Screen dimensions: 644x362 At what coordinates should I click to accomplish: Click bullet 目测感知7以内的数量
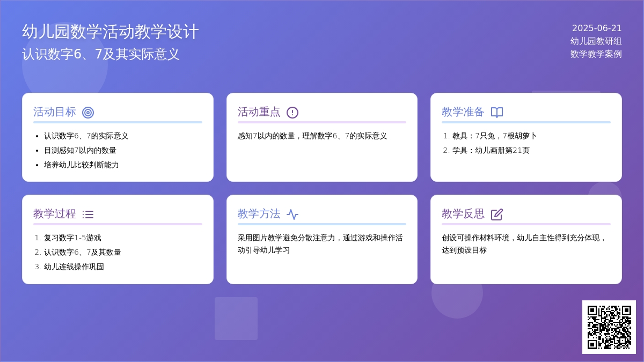click(80, 150)
